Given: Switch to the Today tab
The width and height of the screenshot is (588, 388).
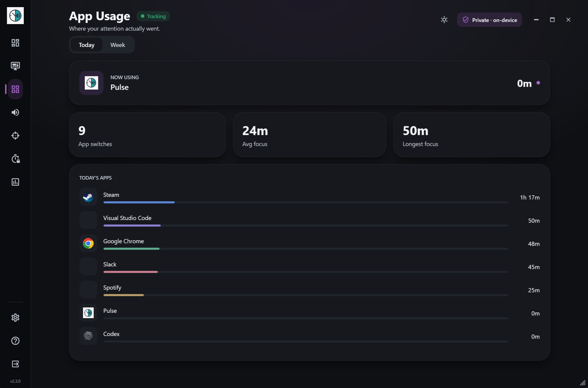Looking at the screenshot, I should 86,45.
